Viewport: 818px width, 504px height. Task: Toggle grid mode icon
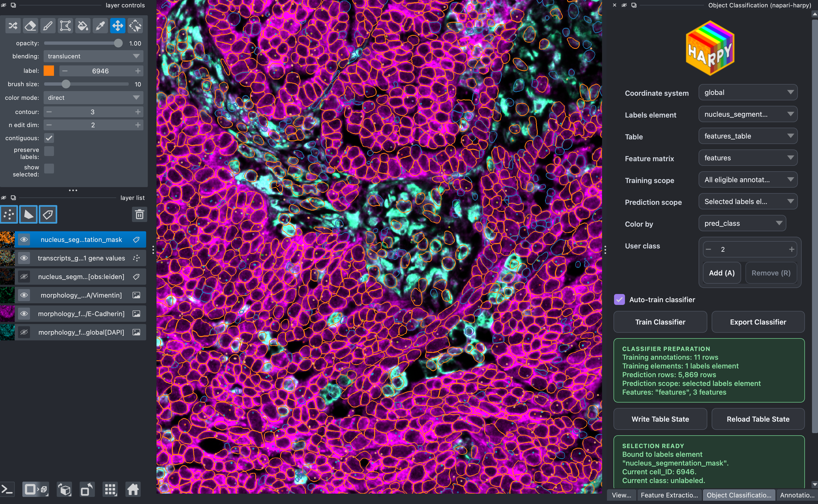(110, 489)
